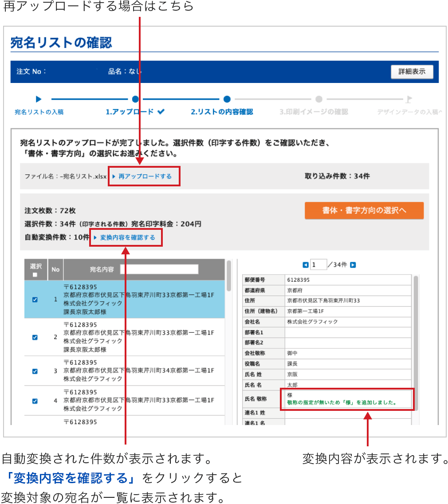Click the orange 書体・書字方向の選択へ button
Viewport: 448px width, 504px height.
point(364,211)
